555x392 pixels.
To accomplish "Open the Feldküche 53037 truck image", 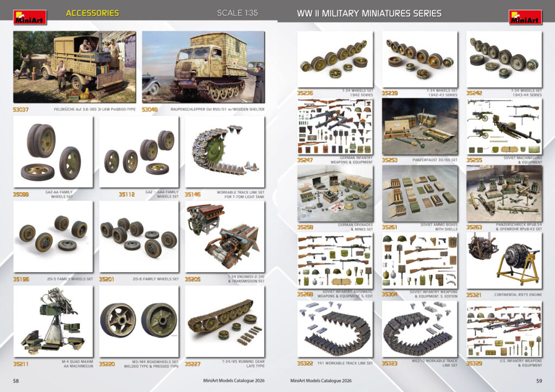I will (75, 67).
